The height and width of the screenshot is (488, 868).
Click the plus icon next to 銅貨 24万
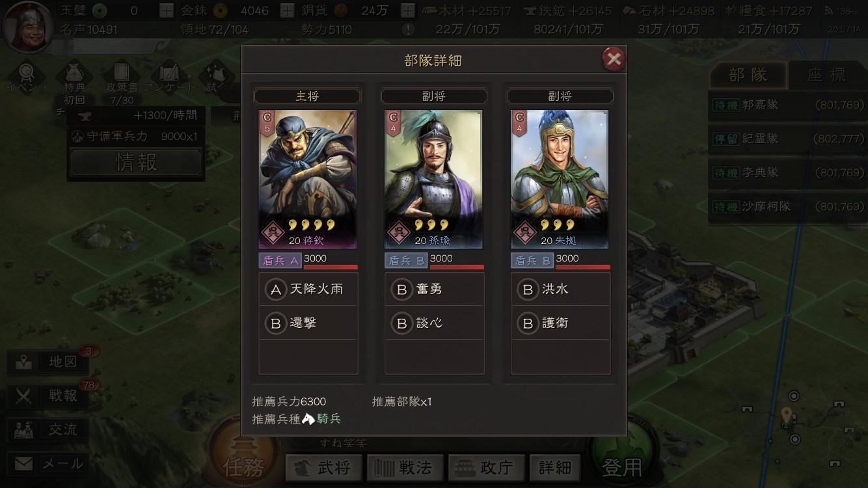point(407,10)
